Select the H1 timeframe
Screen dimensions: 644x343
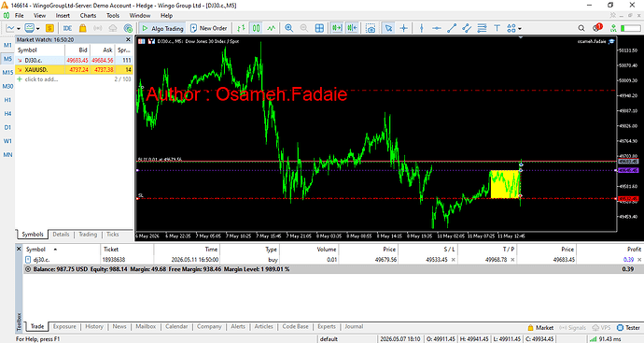coord(7,100)
